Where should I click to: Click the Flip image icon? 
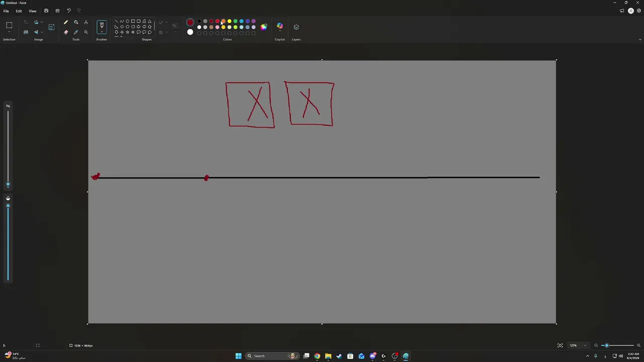click(36, 32)
